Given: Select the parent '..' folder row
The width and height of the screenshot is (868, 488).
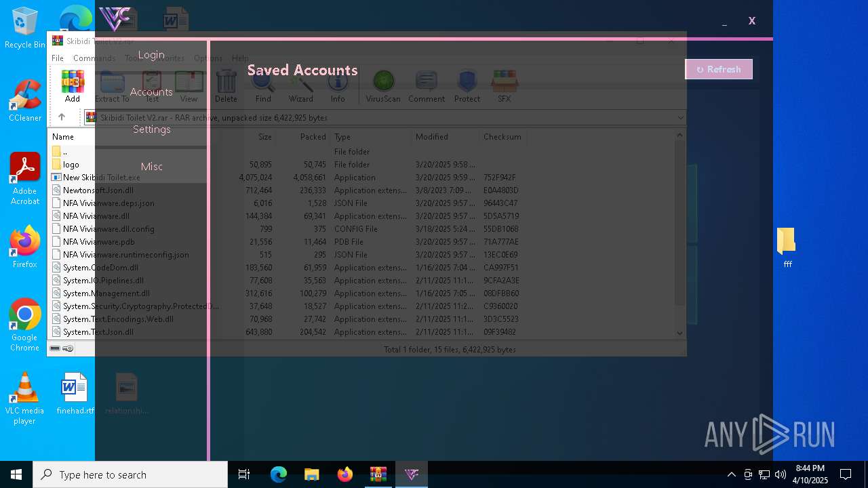Looking at the screenshot, I should [65, 152].
